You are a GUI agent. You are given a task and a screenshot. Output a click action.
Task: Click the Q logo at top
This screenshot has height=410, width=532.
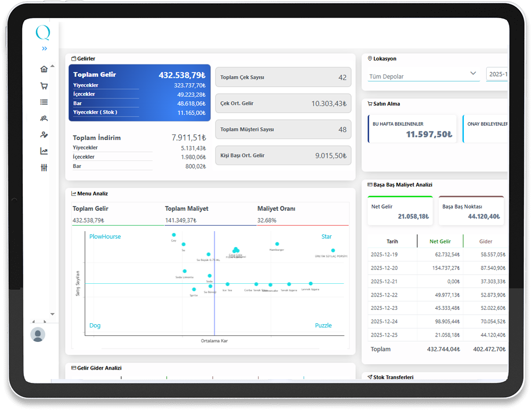(x=43, y=33)
